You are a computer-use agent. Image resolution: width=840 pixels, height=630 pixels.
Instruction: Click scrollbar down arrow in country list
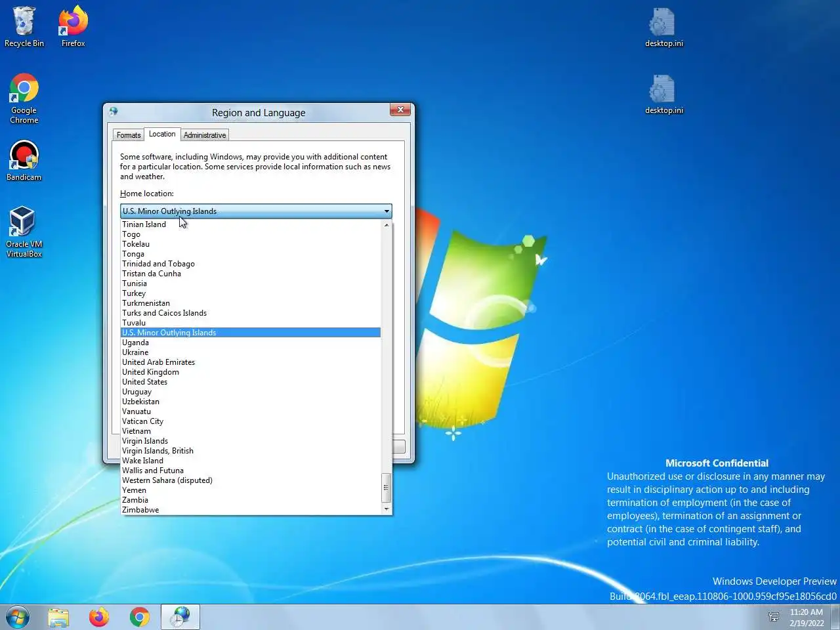[x=387, y=509]
